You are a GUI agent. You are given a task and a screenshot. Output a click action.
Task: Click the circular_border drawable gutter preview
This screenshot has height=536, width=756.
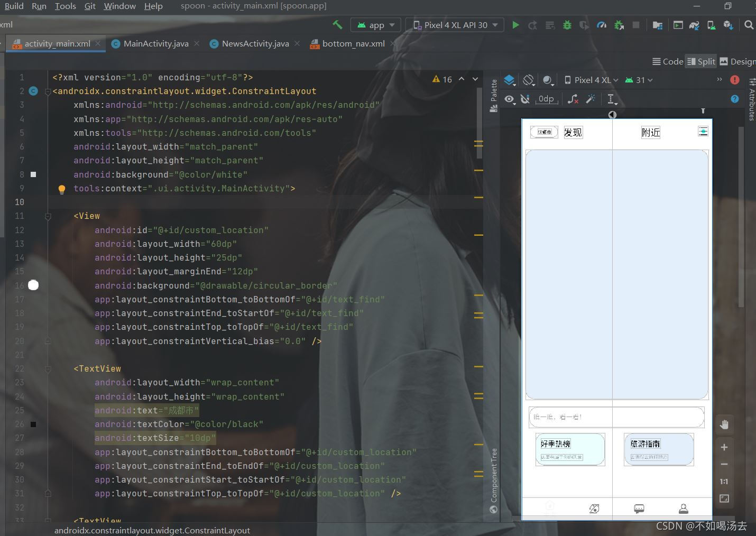click(33, 285)
